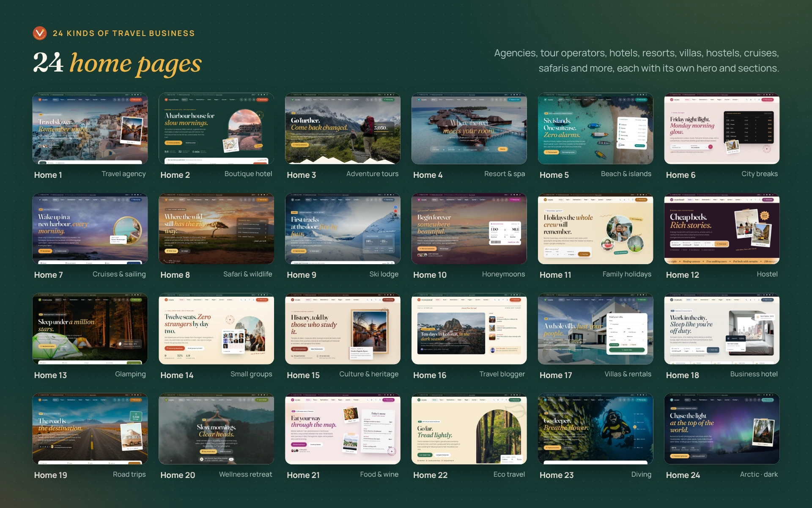The width and height of the screenshot is (812, 508).
Task: Click the "Home 24" caption label
Action: (683, 475)
